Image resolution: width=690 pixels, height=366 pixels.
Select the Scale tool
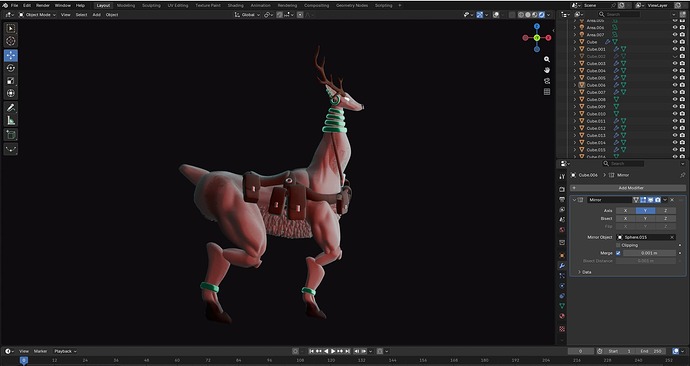(11, 81)
